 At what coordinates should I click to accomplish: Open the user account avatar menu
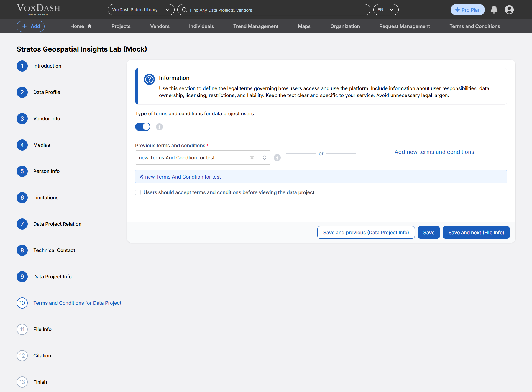tap(509, 10)
